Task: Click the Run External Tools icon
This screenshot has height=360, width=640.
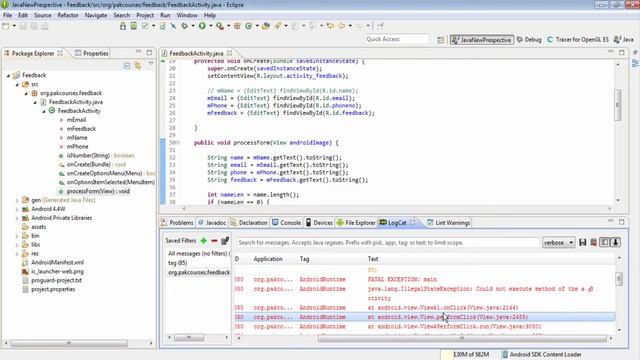Action: (220, 26)
